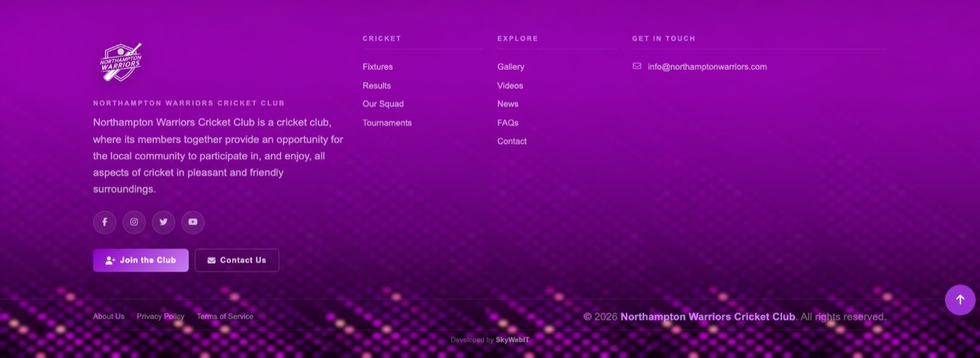Click the club description paragraph

(218, 155)
